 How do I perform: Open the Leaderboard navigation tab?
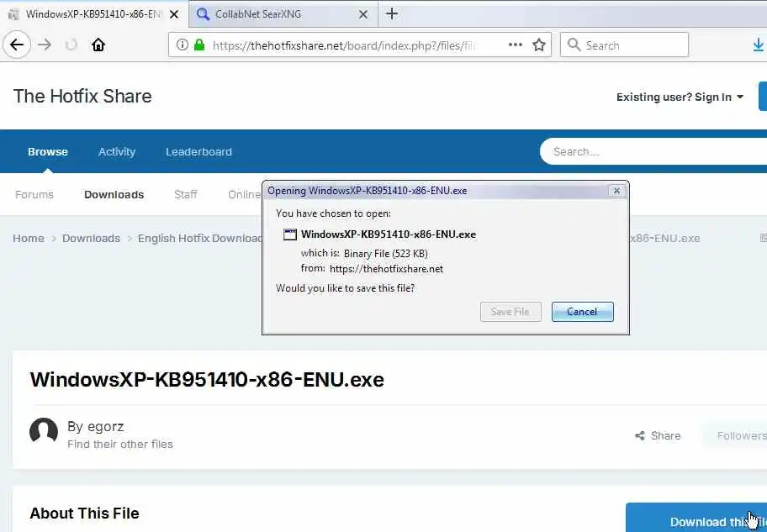pos(198,151)
